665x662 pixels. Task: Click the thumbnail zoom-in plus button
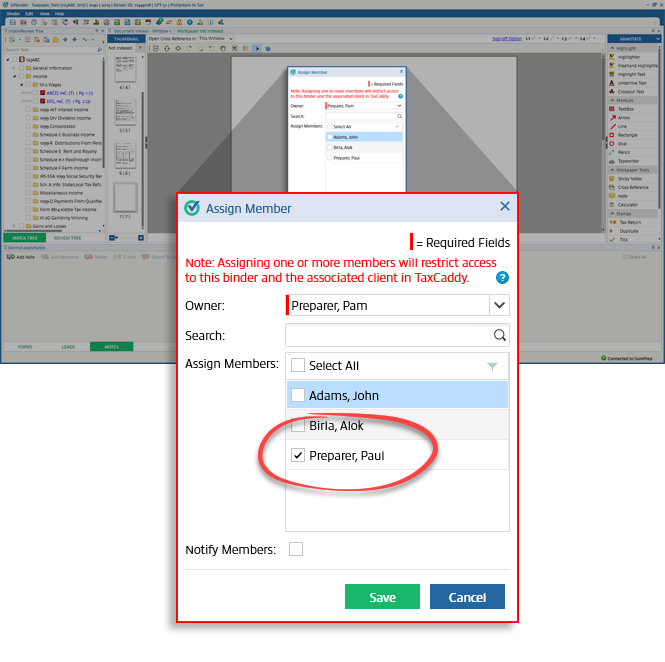pos(141,238)
